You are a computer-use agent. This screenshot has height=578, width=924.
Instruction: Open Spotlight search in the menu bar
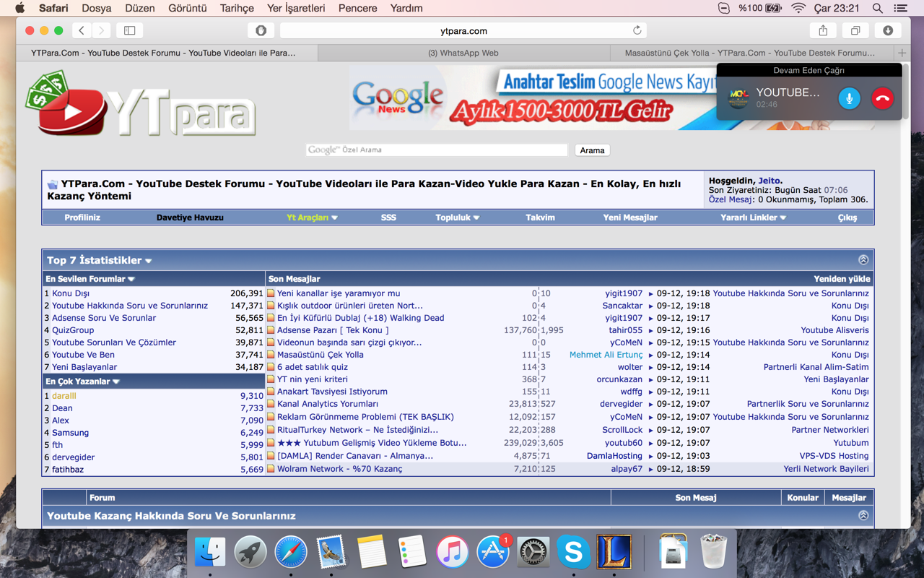click(x=877, y=8)
